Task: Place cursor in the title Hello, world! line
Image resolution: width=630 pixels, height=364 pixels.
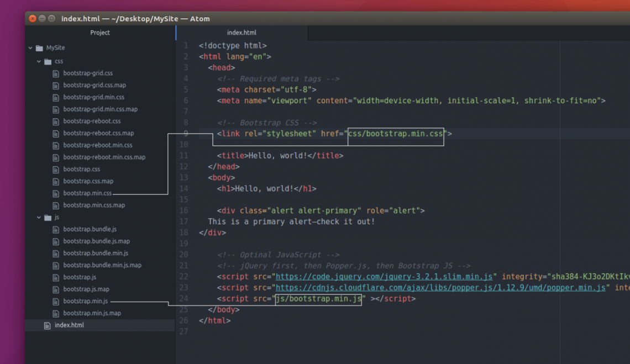Action: click(280, 155)
